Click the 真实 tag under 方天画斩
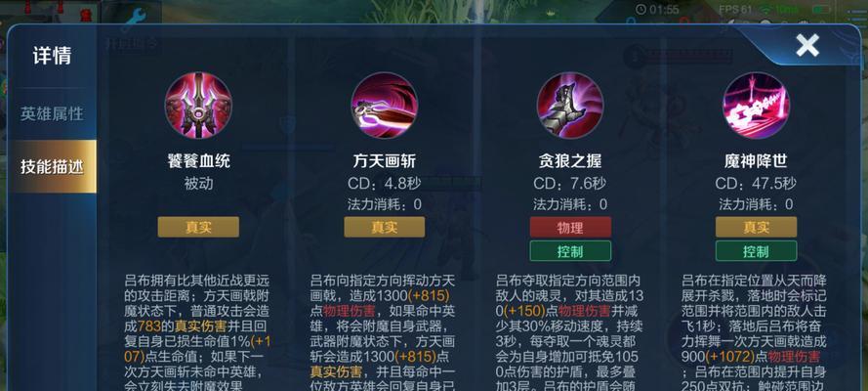The height and width of the screenshot is (391, 868). [384, 227]
